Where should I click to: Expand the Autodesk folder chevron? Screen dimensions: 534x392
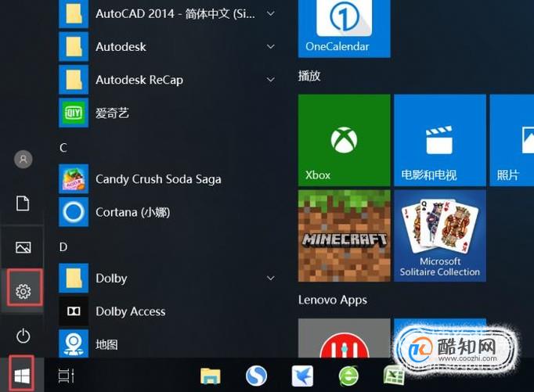pos(271,47)
